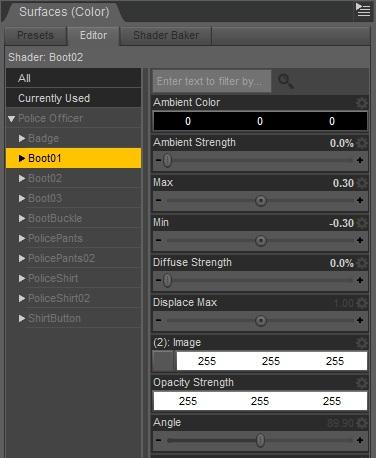
Task: Open the Ambient Color gear settings
Action: [x=362, y=103]
